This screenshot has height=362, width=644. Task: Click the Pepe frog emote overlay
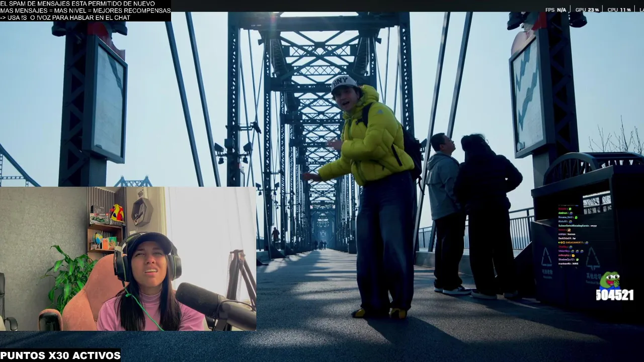tap(610, 281)
